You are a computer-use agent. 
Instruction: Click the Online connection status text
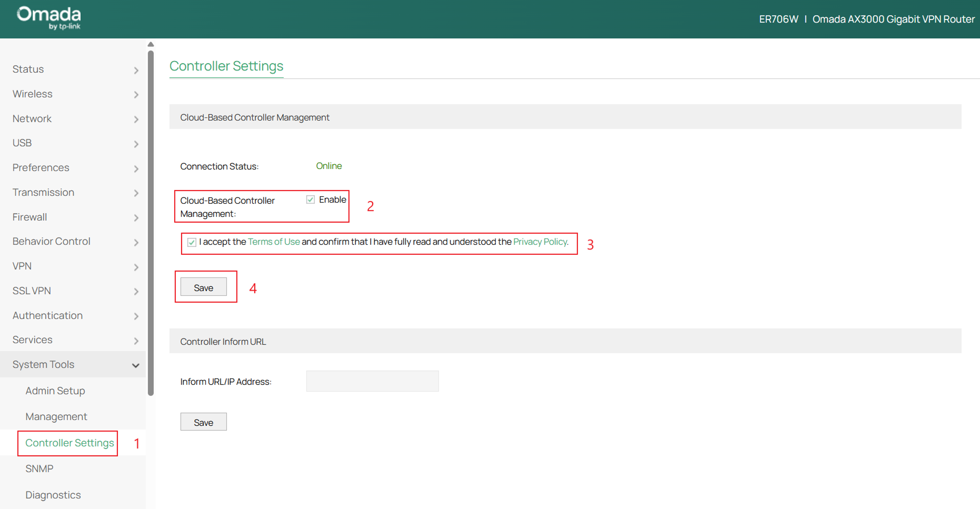(329, 166)
